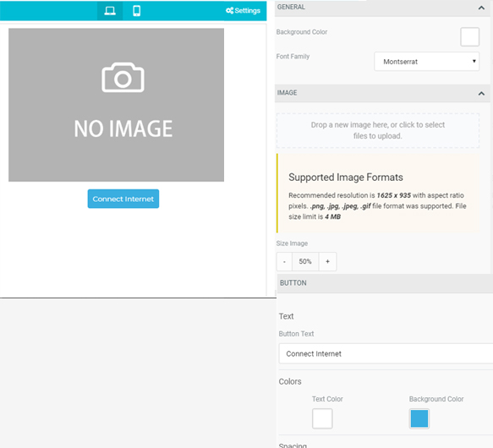Open the blue button Background Color swatch

coord(419,418)
